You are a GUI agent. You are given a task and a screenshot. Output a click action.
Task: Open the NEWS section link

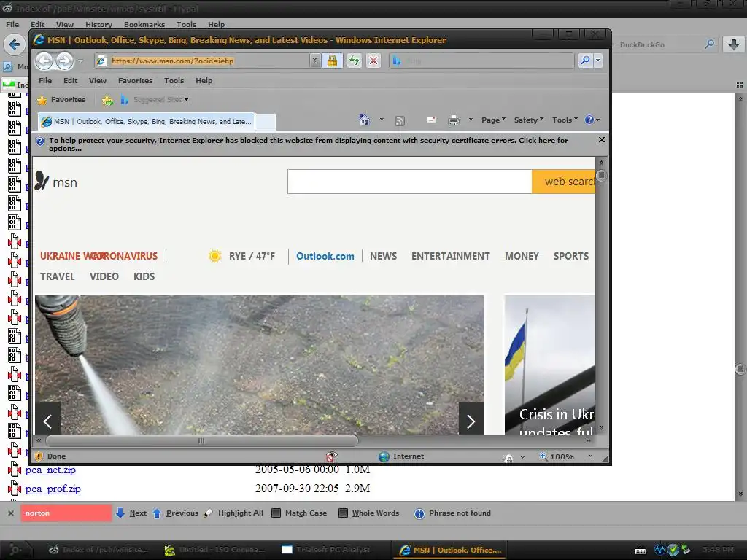(384, 256)
